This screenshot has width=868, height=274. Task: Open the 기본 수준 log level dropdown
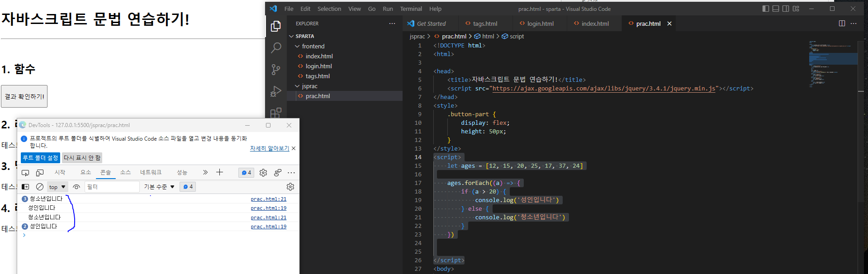[x=159, y=187]
